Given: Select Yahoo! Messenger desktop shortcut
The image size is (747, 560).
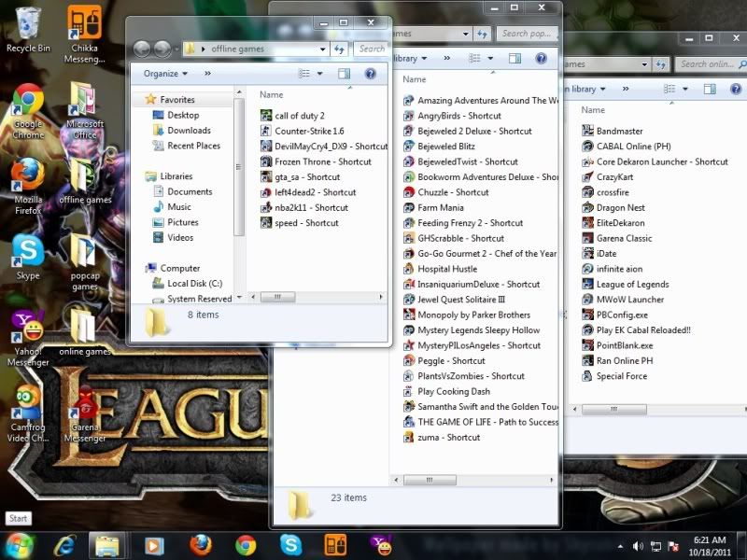Looking at the screenshot, I should pyautogui.click(x=28, y=338).
